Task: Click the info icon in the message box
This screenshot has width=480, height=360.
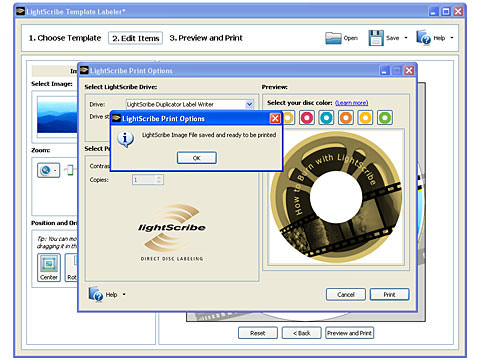Action: (125, 139)
